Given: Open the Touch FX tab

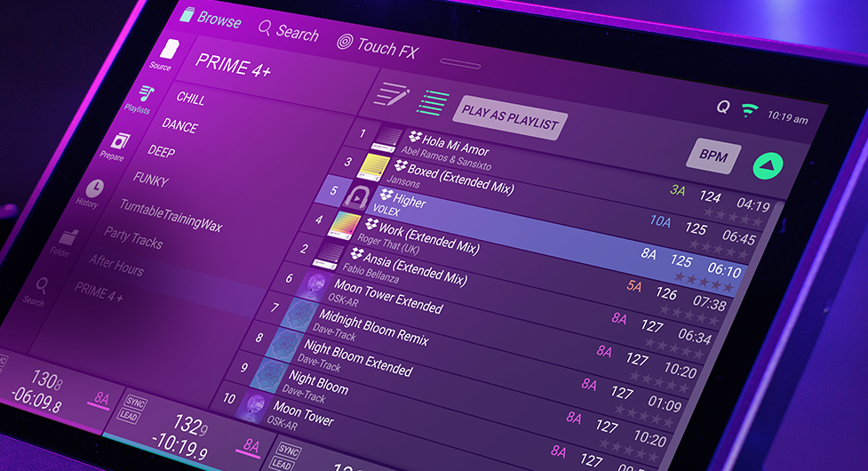Looking at the screenshot, I should pos(378,46).
